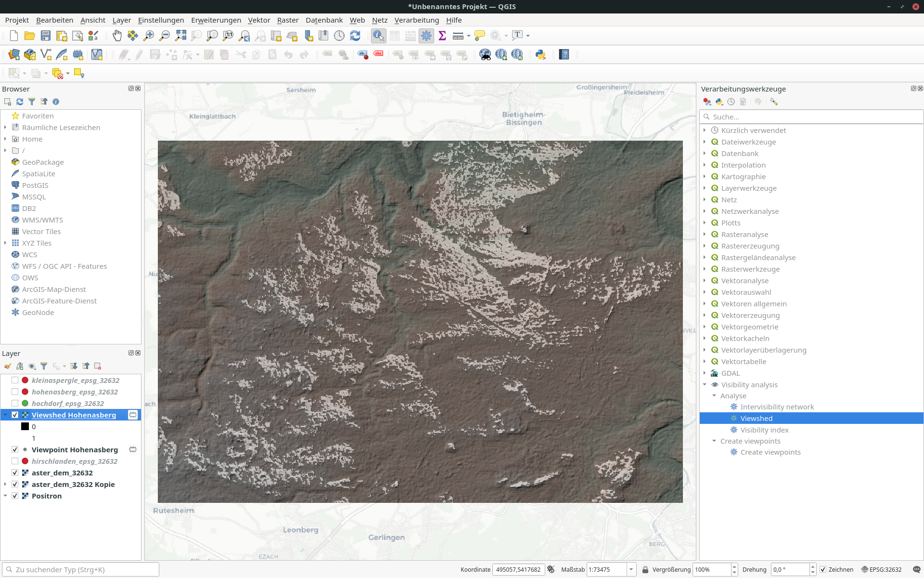Image resolution: width=924 pixels, height=578 pixels.
Task: Select the Pan Map hand tool
Action: coord(117,36)
